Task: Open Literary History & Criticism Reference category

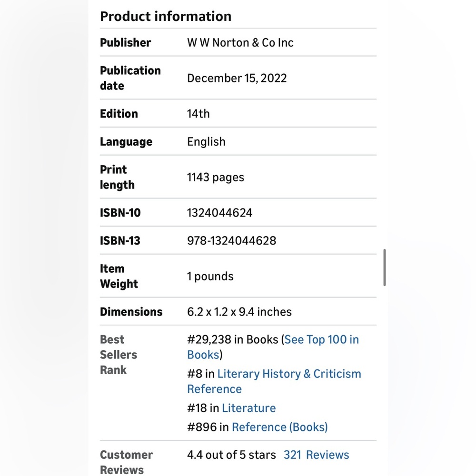Action: 289,374
